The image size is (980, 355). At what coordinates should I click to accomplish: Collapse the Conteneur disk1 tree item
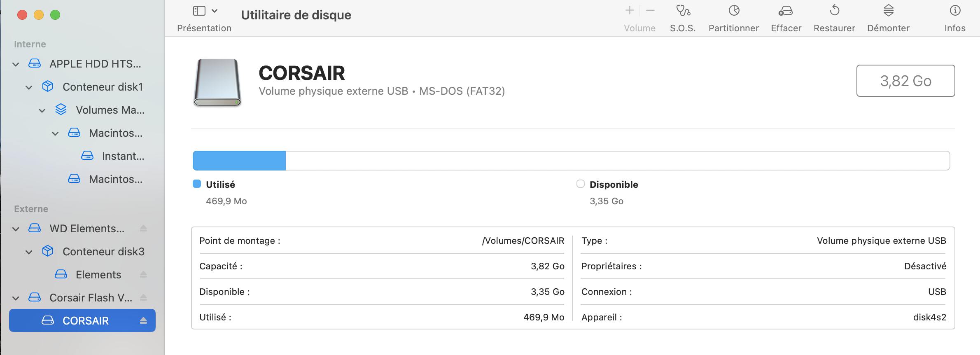coord(29,87)
